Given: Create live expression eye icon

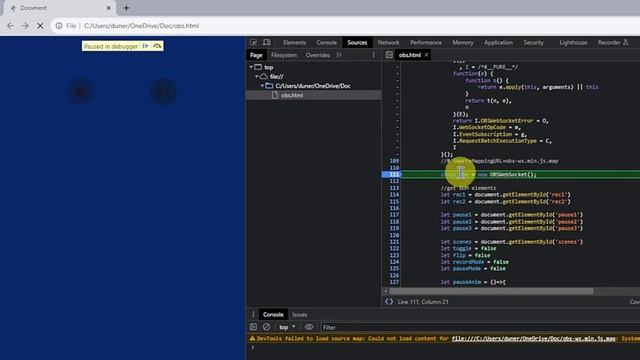Looking at the screenshot, I should pos(309,327).
